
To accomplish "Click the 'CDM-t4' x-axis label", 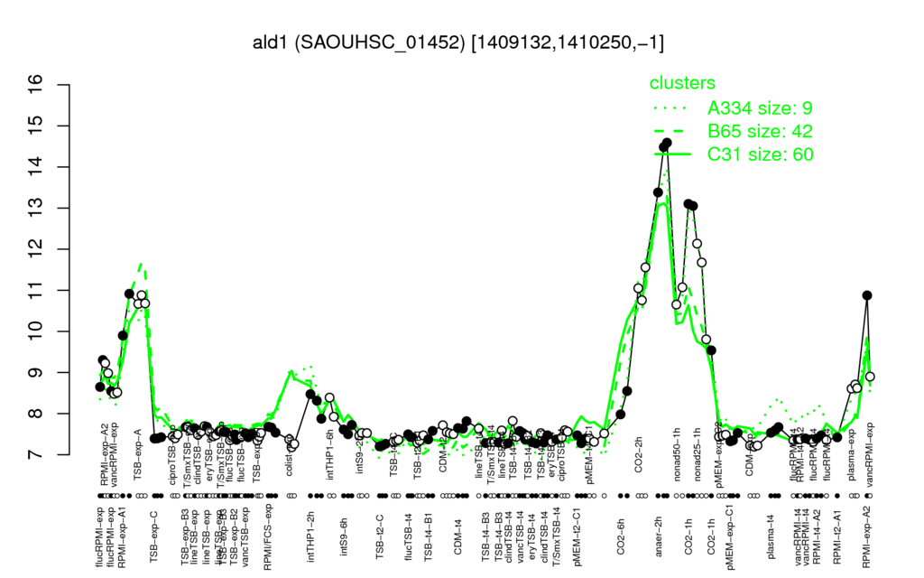I will pyautogui.click(x=457, y=536).
